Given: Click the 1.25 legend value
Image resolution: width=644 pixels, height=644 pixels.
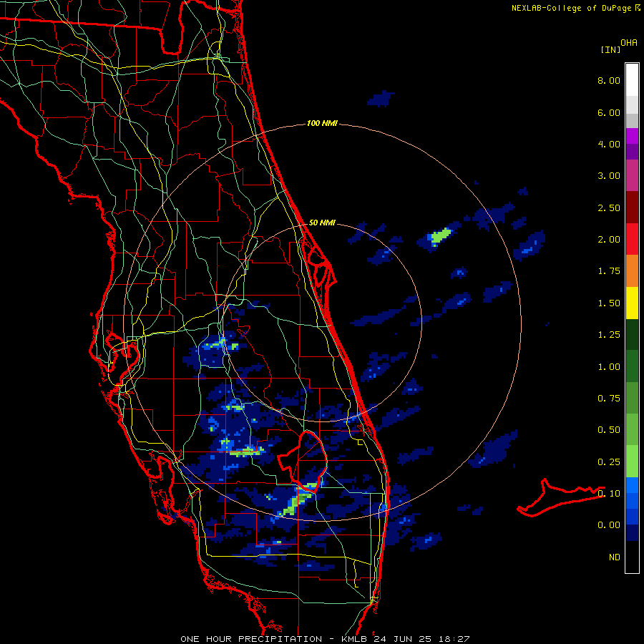Looking at the screenshot, I should 609,335.
